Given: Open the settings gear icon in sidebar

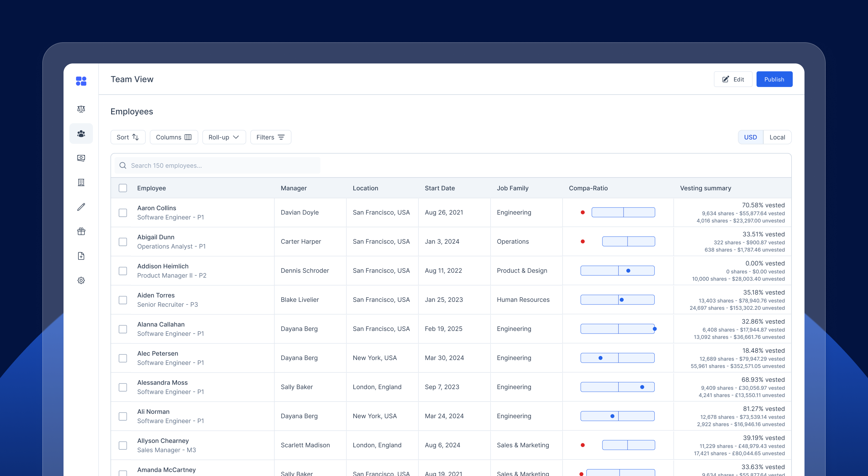Looking at the screenshot, I should point(81,280).
